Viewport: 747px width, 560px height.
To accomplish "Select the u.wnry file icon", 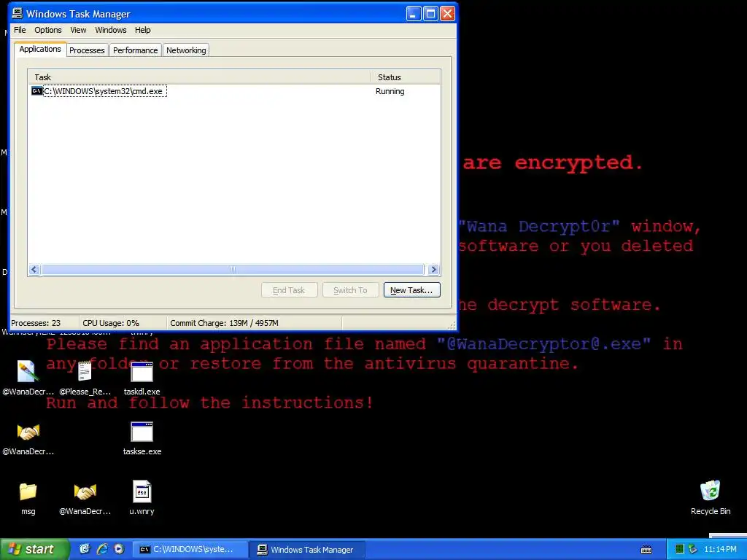I will tap(142, 498).
